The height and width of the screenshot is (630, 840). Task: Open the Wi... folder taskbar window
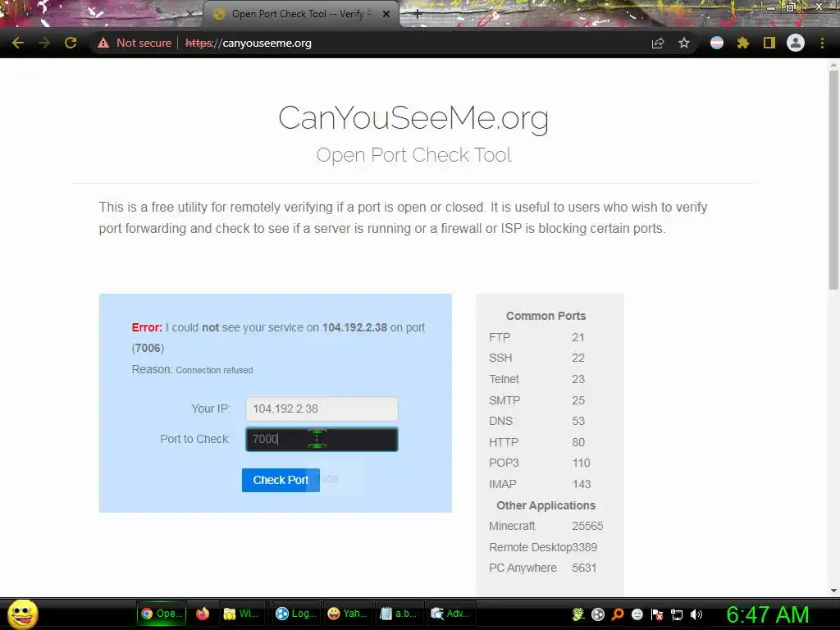[x=241, y=614]
